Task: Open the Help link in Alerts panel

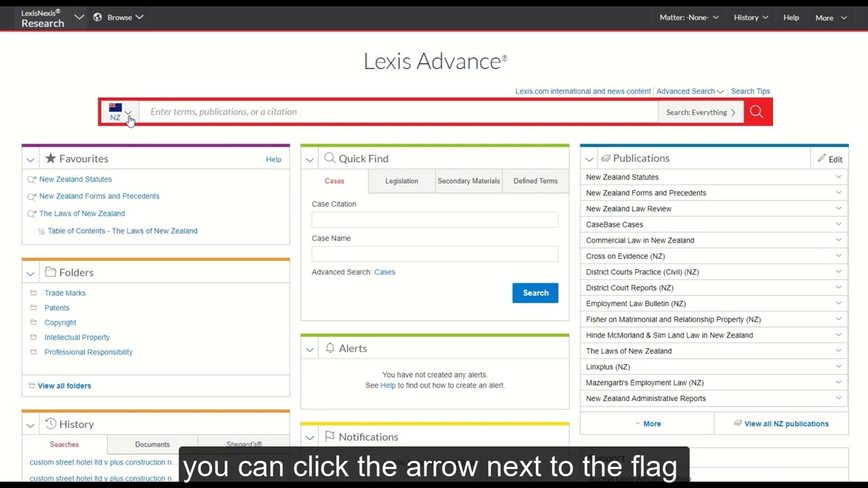Action: point(388,385)
